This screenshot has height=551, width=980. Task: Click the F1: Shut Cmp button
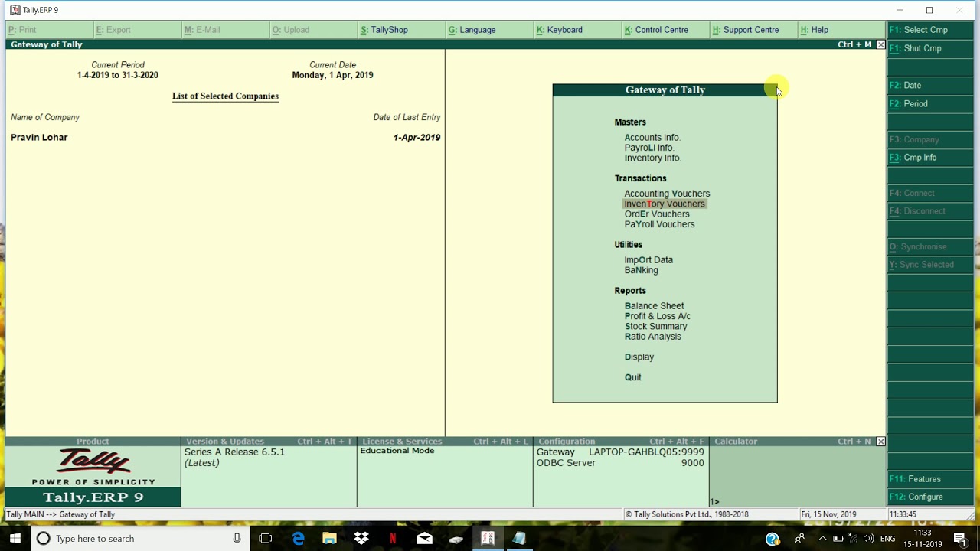click(x=930, y=48)
